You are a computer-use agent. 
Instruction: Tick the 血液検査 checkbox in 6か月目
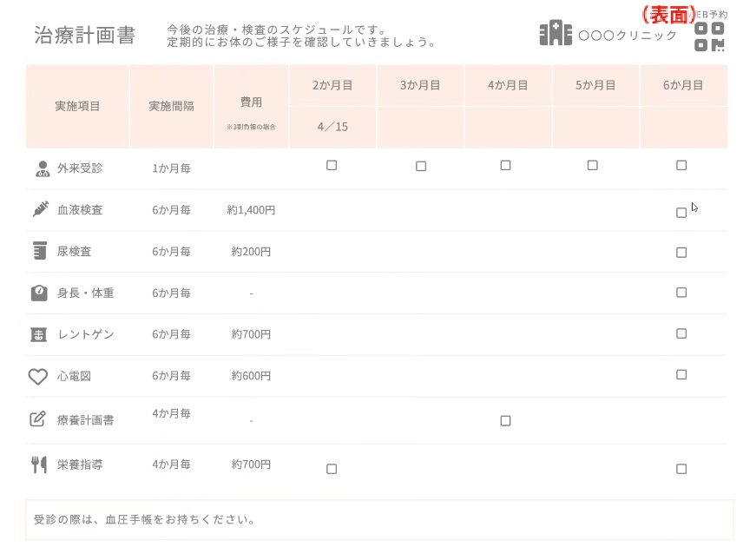[x=681, y=213]
